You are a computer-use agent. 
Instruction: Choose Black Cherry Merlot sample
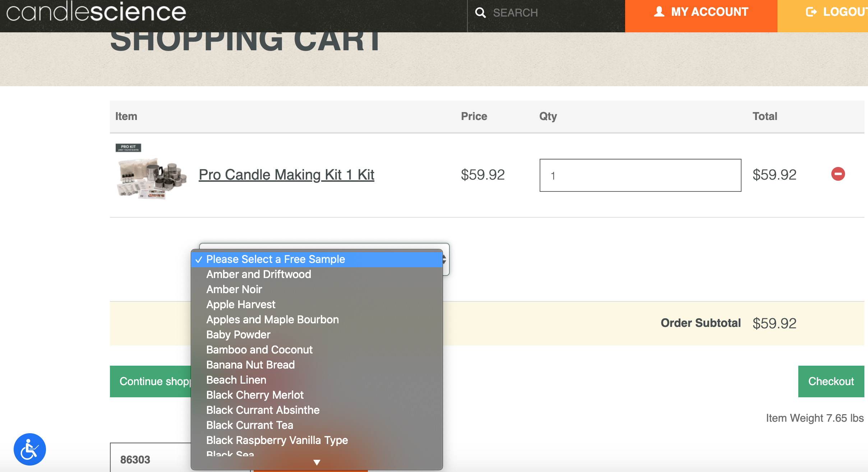click(x=317, y=395)
